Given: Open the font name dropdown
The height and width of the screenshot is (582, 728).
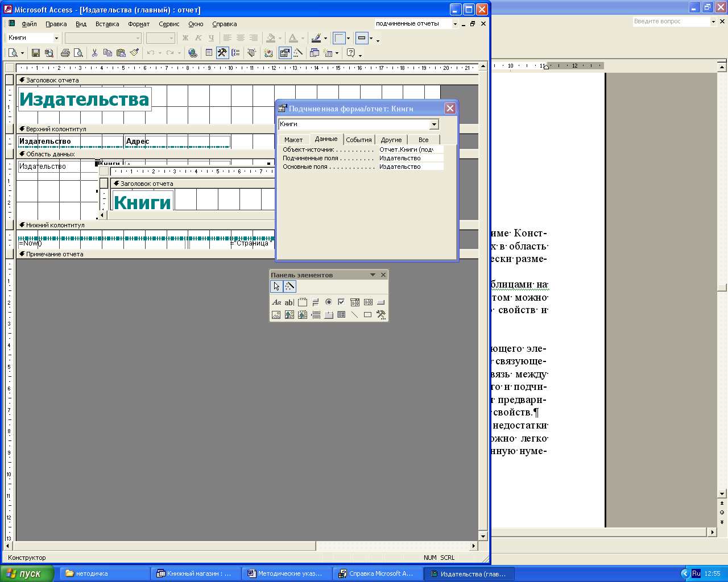Looking at the screenshot, I should [138, 38].
